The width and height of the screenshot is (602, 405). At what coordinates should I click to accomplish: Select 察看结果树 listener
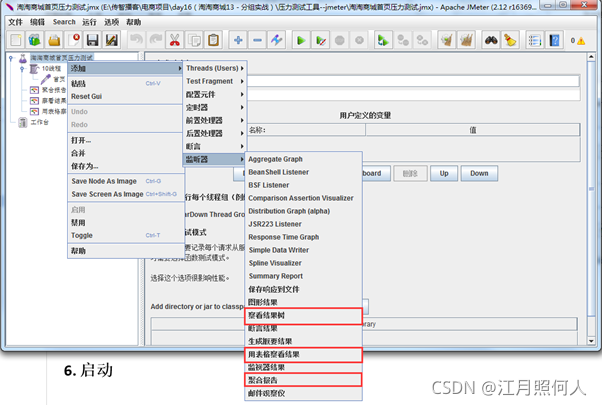coord(303,316)
